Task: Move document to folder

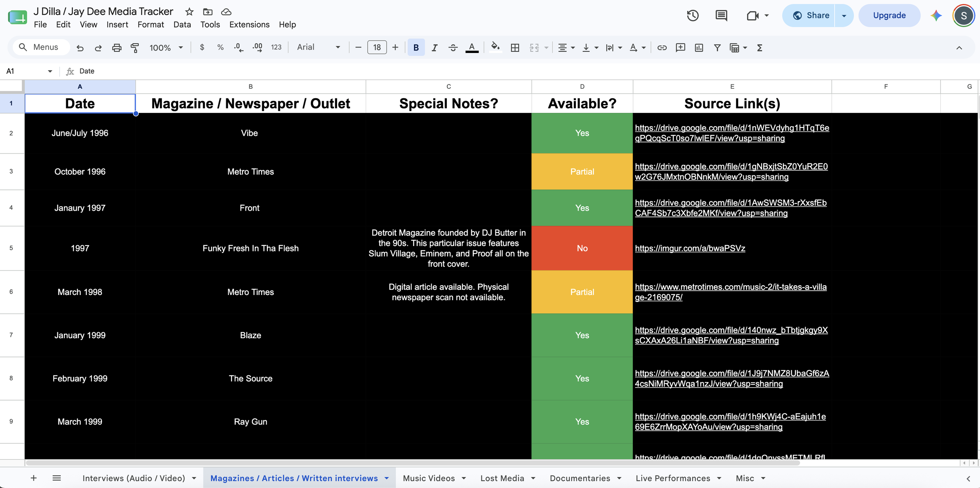Action: click(x=208, y=12)
